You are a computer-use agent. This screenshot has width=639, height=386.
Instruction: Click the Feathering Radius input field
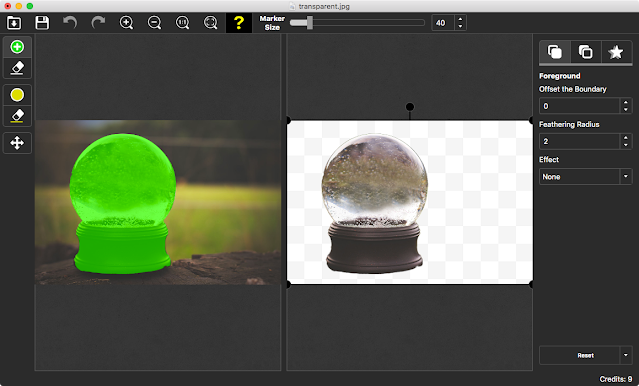[x=580, y=141]
